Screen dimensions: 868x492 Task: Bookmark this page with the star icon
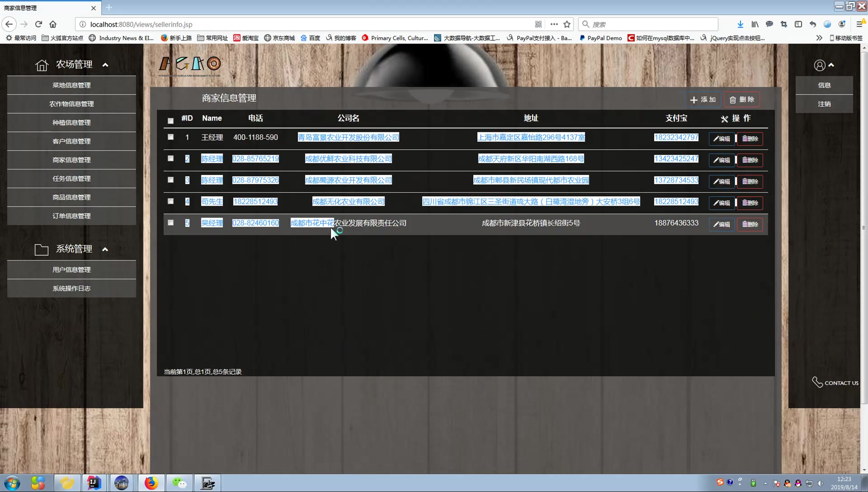coord(567,24)
